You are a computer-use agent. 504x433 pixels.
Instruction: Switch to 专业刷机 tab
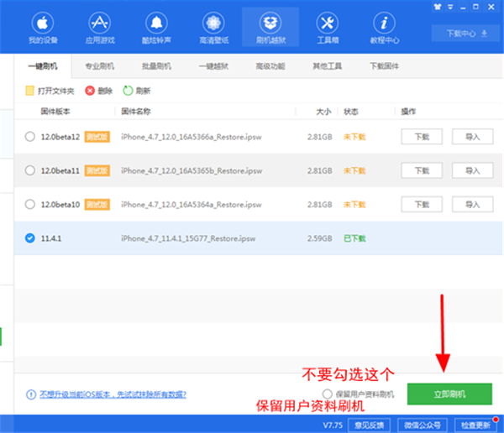click(101, 66)
